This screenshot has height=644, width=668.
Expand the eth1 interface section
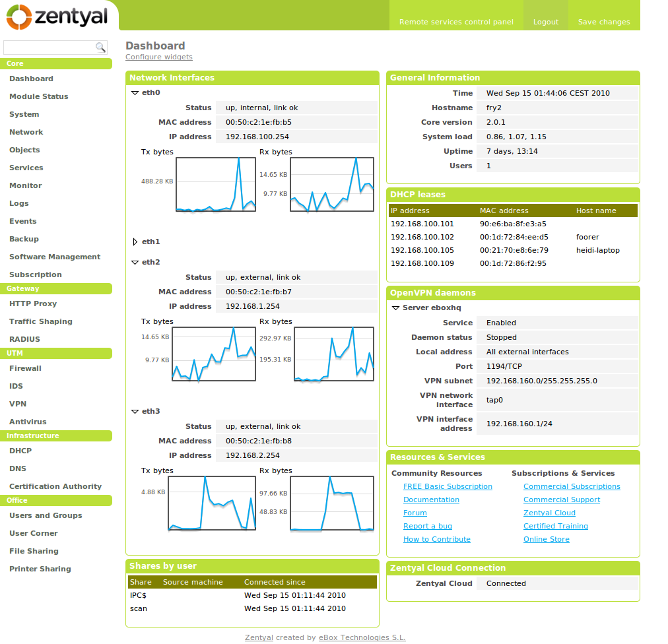135,242
